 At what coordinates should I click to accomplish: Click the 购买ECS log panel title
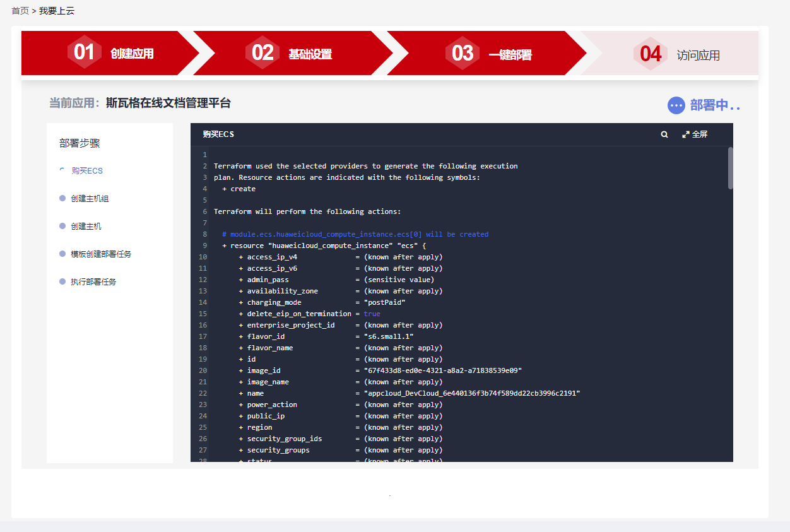point(218,134)
